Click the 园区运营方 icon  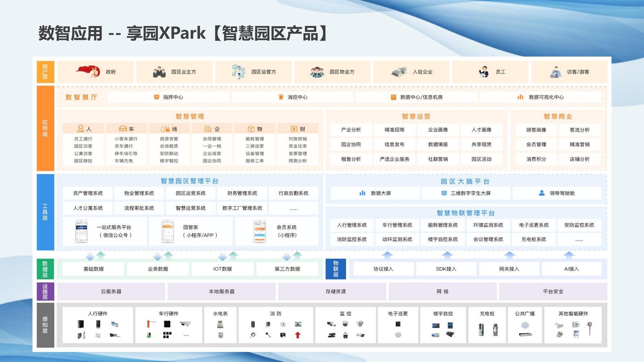tap(238, 71)
